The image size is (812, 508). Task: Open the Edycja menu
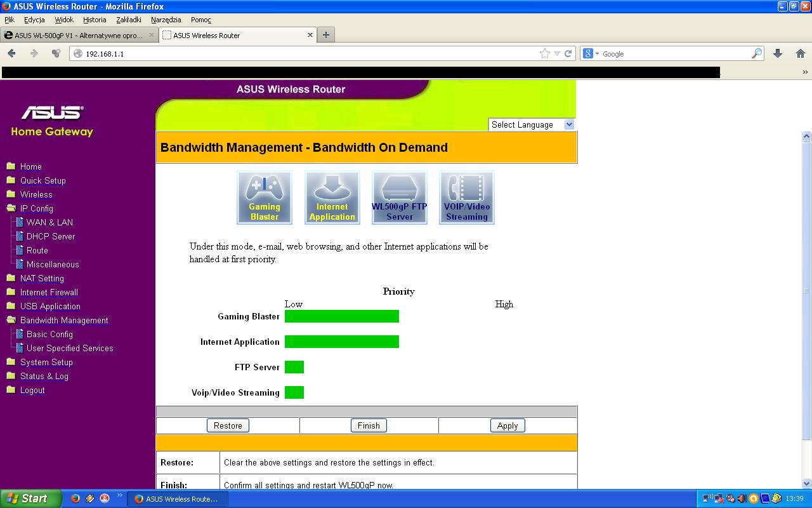point(34,20)
